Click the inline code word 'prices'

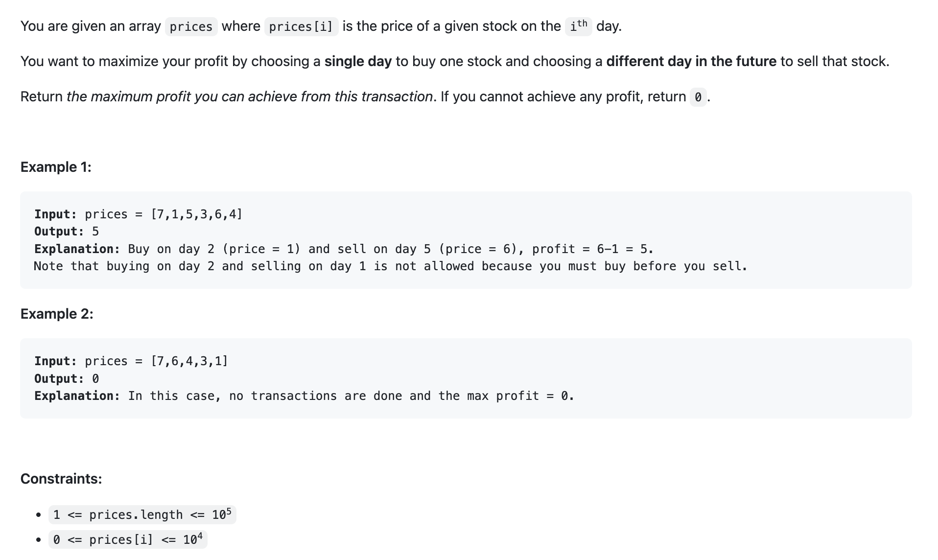(x=191, y=26)
